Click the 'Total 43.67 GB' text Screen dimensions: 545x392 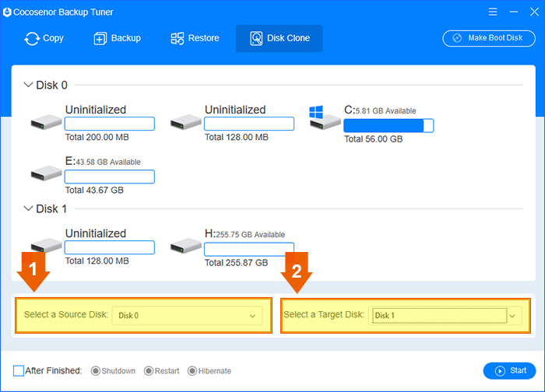94,191
